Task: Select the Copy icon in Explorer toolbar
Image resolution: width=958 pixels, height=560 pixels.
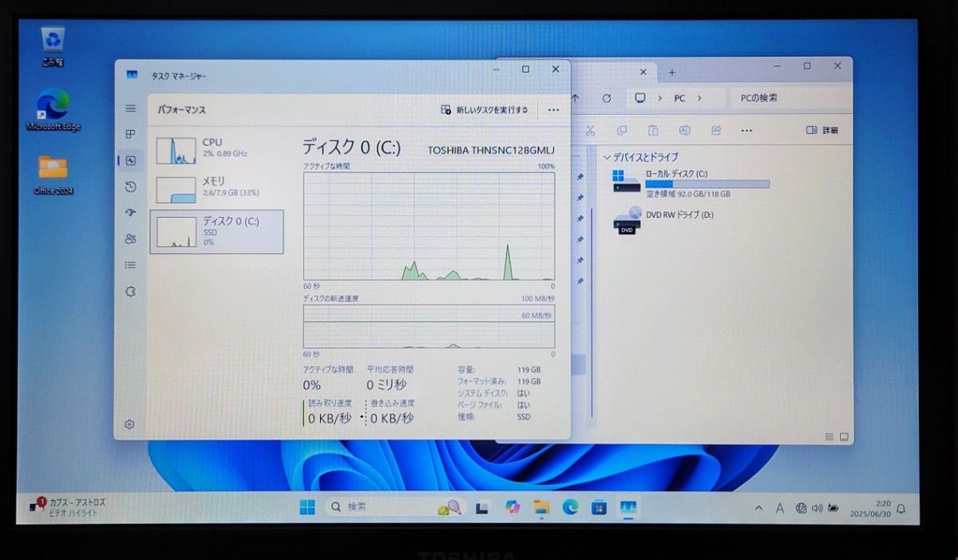Action: (622, 129)
